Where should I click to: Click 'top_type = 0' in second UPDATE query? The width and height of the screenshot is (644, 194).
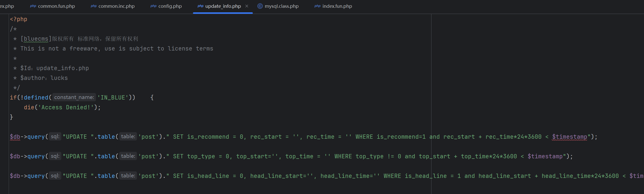click(x=208, y=156)
